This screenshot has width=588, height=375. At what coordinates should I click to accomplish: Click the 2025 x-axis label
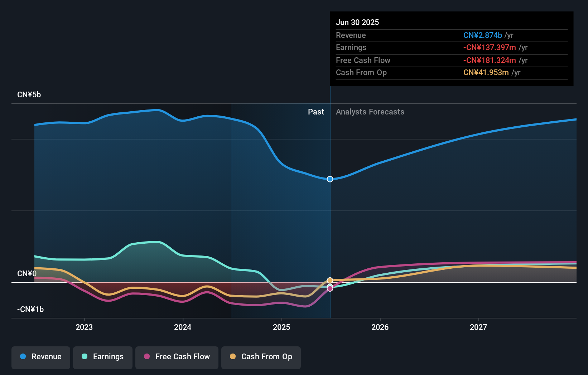coord(281,327)
